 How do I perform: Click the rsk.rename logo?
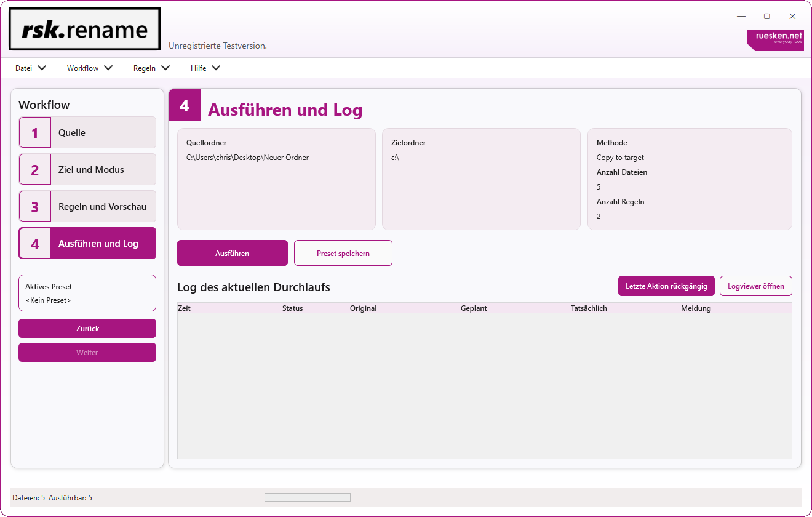click(84, 29)
